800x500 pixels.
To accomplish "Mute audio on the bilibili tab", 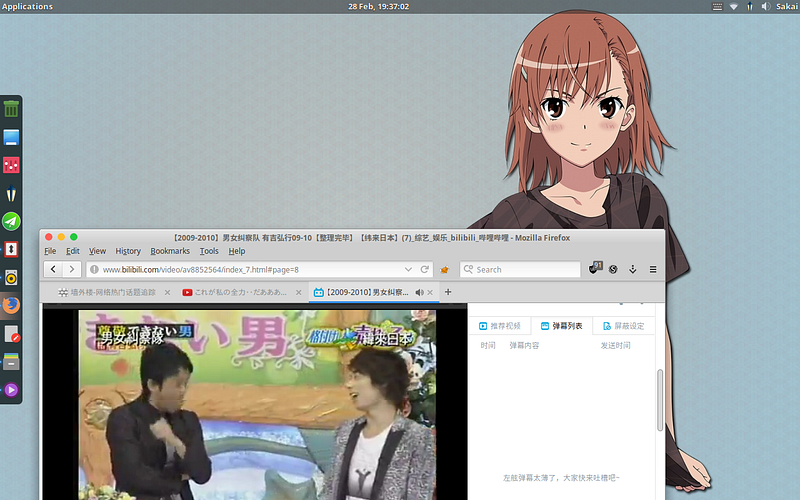I will click(419, 292).
